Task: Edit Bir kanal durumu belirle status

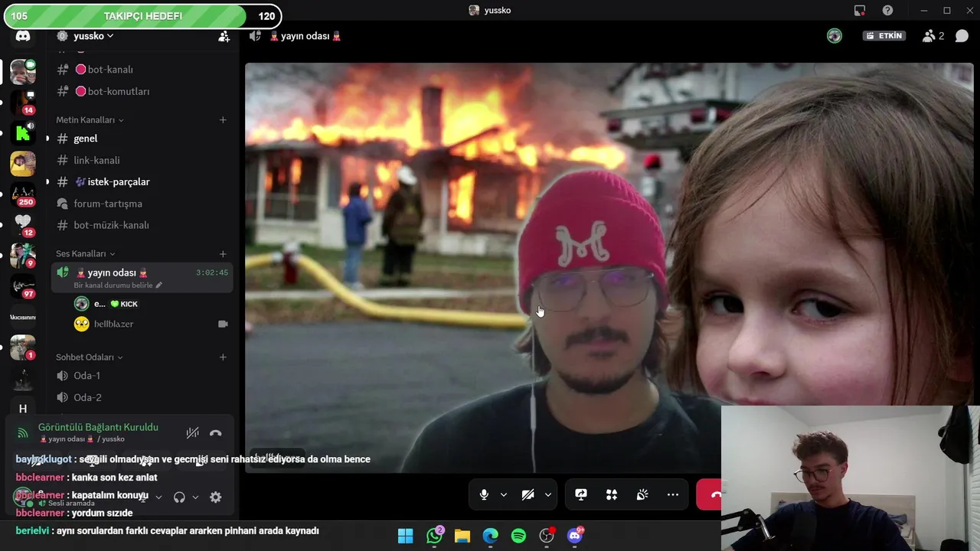Action: tap(118, 285)
